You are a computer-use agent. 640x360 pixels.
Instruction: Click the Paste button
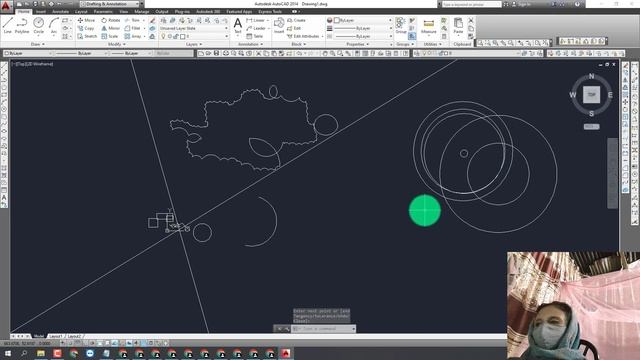(x=458, y=26)
